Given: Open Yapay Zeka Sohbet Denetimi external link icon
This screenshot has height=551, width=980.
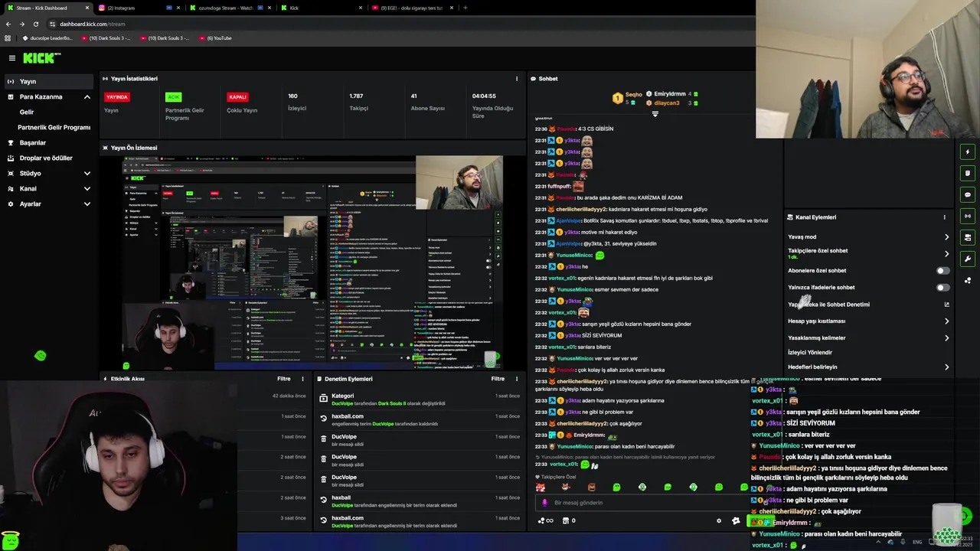Looking at the screenshot, I should click(946, 305).
